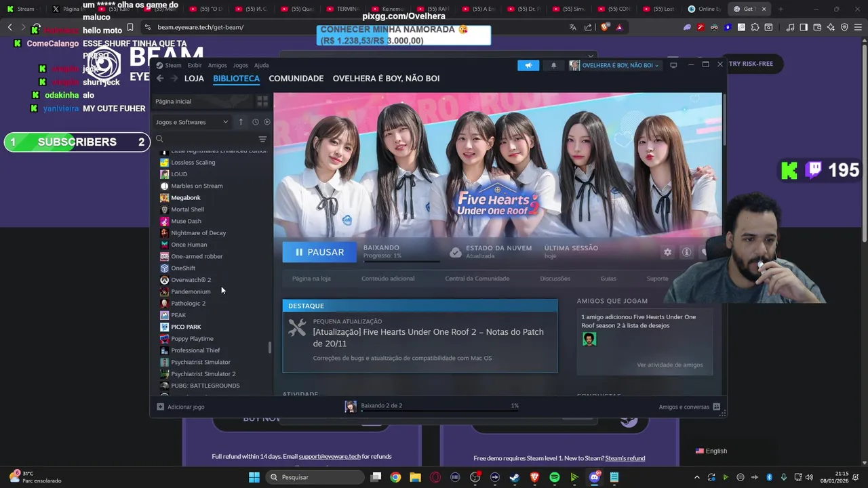The width and height of the screenshot is (868, 488).
Task: Click Ver atividade de amigos
Action: click(x=670, y=365)
